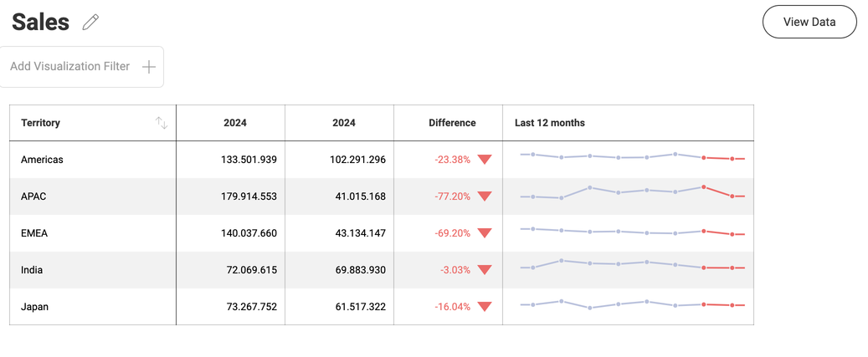Click the -77.20% difference value
The height and width of the screenshot is (357, 868).
pos(452,196)
